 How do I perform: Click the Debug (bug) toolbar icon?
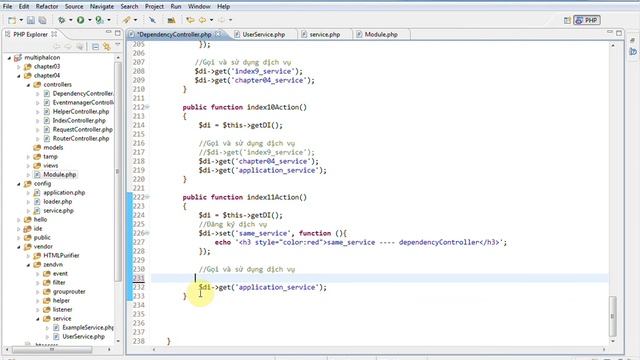click(x=61, y=20)
